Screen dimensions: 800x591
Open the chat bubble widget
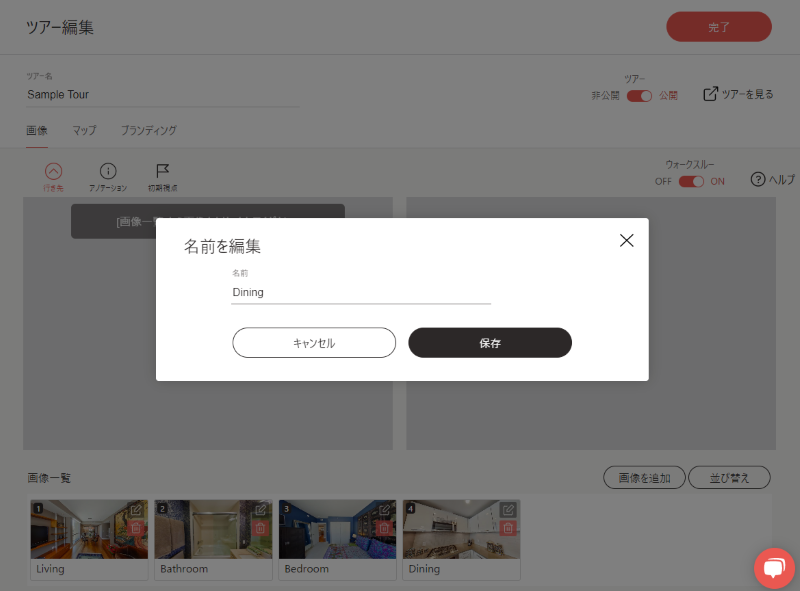point(774,568)
